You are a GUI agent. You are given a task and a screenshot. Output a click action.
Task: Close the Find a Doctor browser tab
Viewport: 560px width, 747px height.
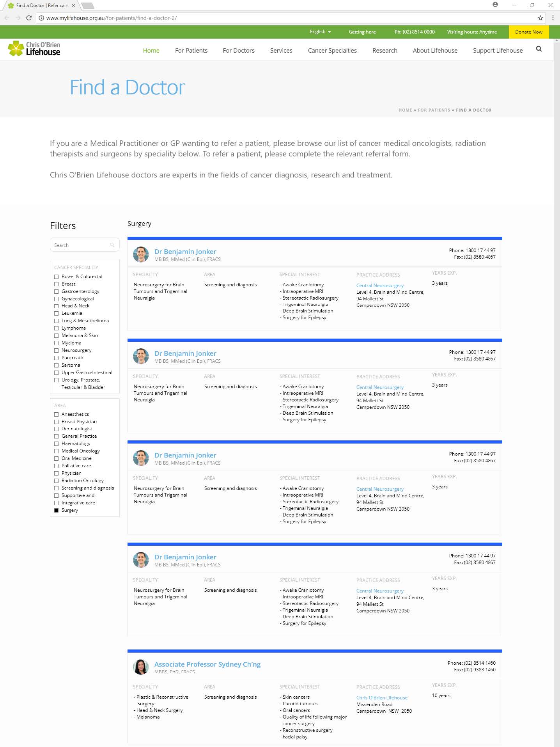click(x=73, y=5)
